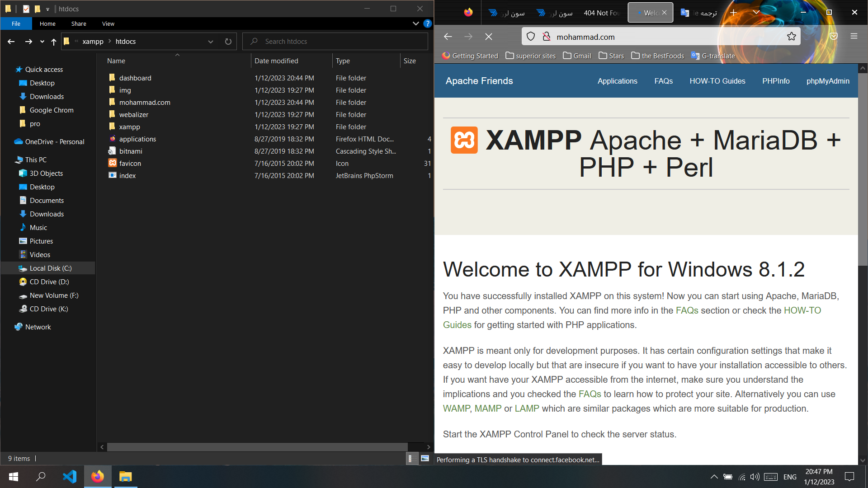Click the Explorer horizontal scrollbar

pyautogui.click(x=257, y=447)
